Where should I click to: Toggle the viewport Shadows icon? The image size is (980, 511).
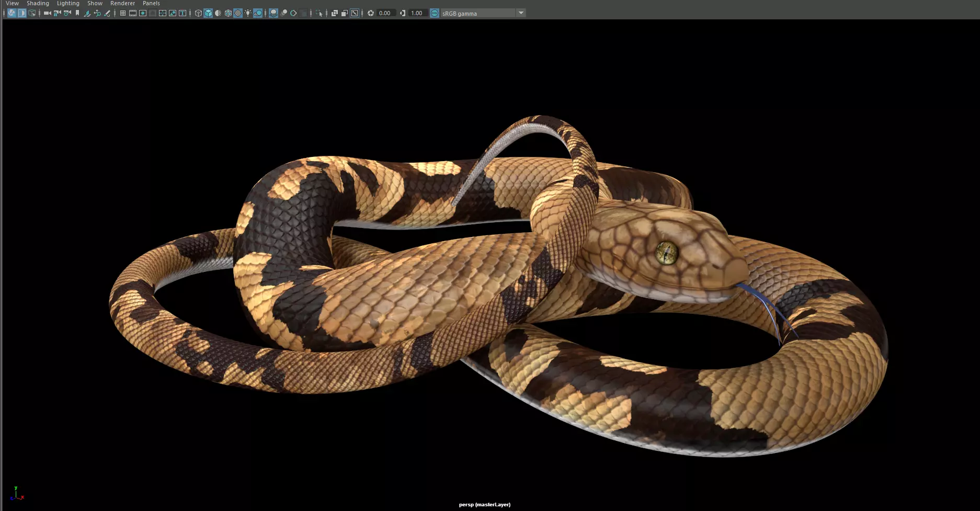pos(258,13)
